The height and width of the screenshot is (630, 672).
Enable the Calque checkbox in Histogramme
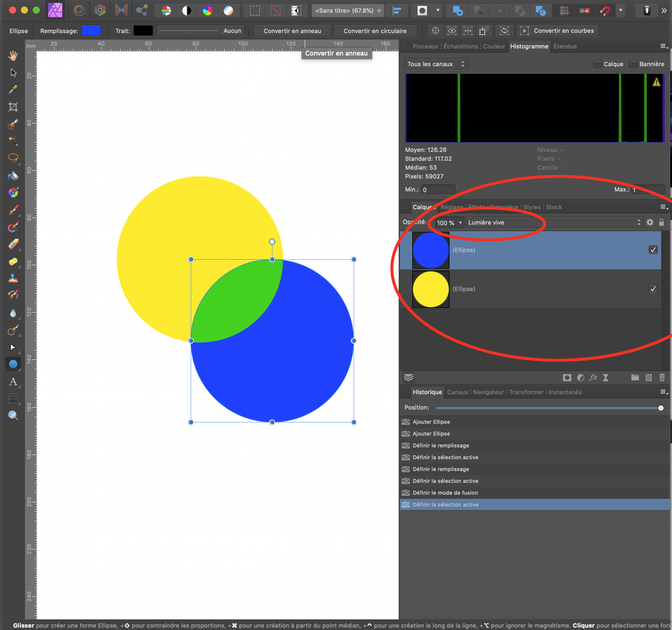click(x=597, y=64)
